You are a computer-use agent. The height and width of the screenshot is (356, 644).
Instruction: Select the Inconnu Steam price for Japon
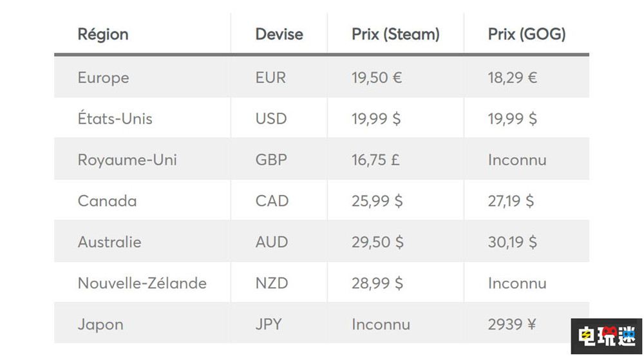coord(381,324)
